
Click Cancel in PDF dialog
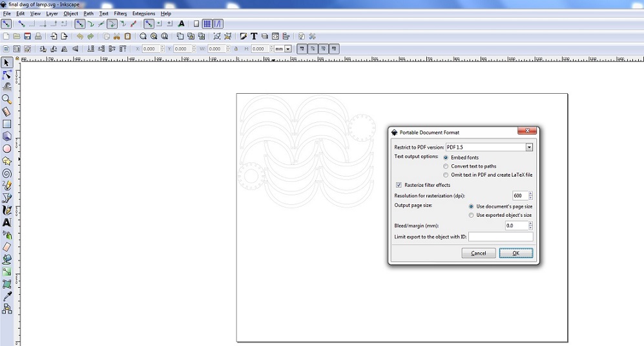pyautogui.click(x=479, y=253)
